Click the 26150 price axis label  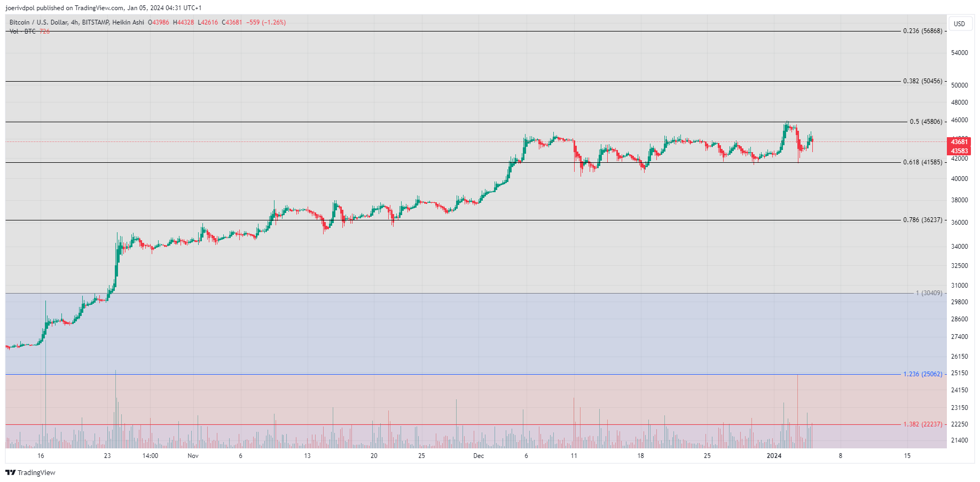pyautogui.click(x=959, y=357)
